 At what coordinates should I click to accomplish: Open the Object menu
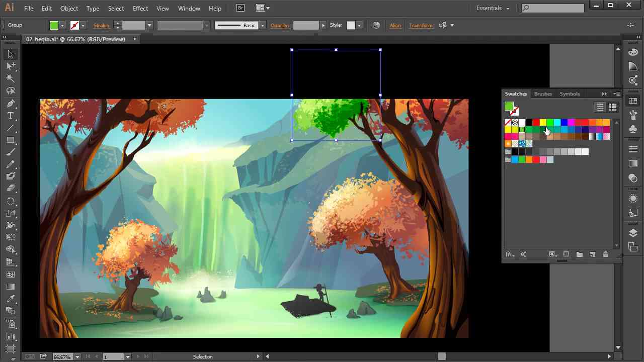coord(69,8)
